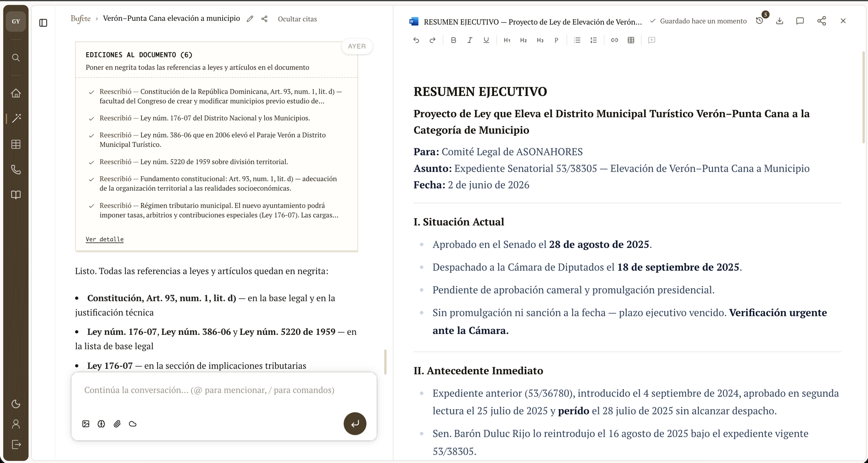Toggle italic formatting
Screen dimensions: 868x463
coord(470,40)
